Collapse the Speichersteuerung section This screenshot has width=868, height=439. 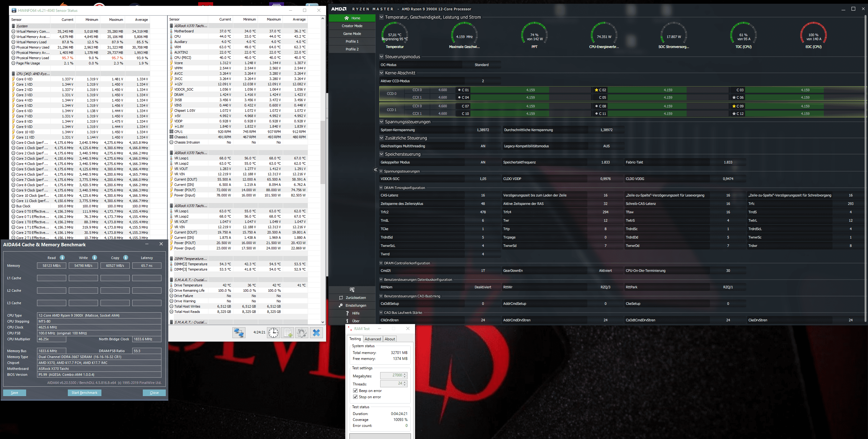pos(381,154)
